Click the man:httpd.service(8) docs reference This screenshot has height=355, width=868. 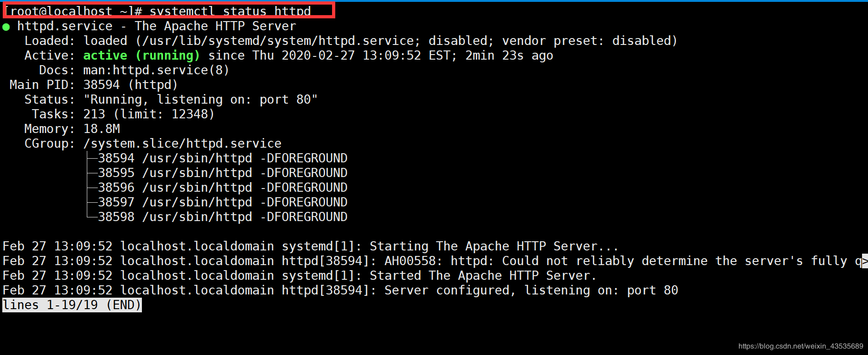click(x=156, y=70)
